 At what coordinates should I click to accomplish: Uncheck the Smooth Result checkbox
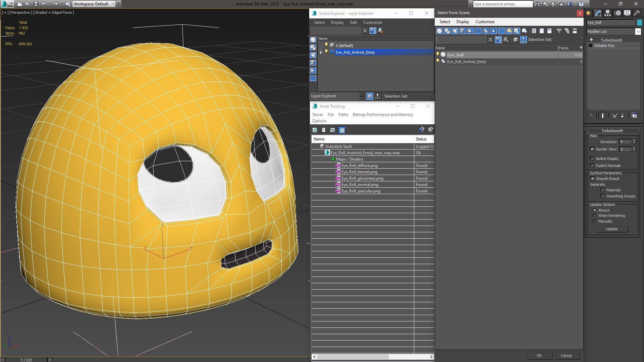click(x=592, y=179)
